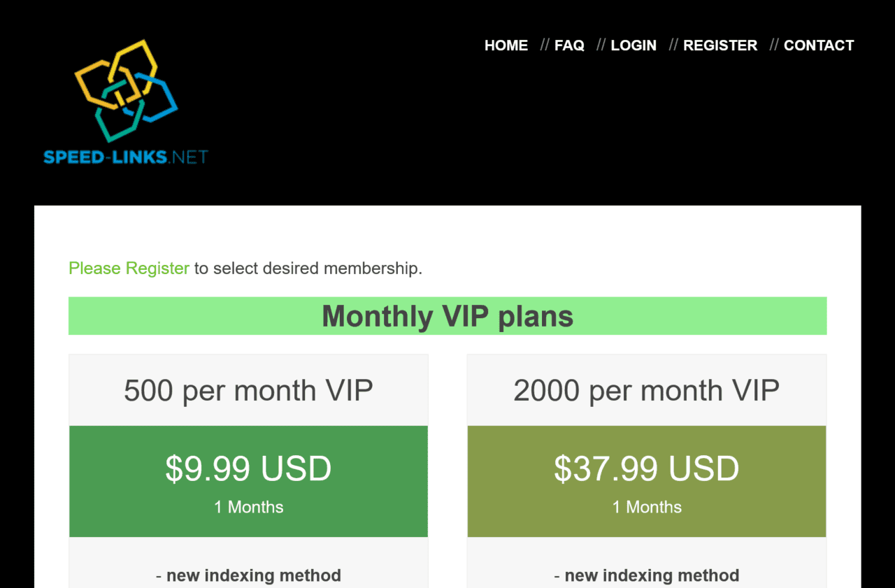This screenshot has width=895, height=588.
Task: Navigate to HOME in the top menu
Action: pyautogui.click(x=506, y=45)
